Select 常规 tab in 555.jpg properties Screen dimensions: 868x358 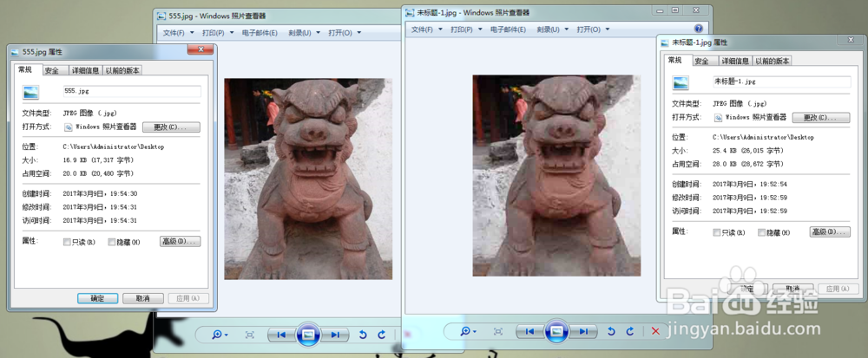click(x=26, y=69)
